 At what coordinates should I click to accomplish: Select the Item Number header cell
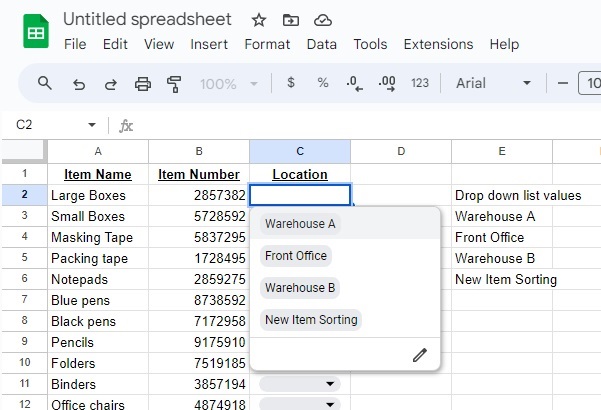pos(199,174)
